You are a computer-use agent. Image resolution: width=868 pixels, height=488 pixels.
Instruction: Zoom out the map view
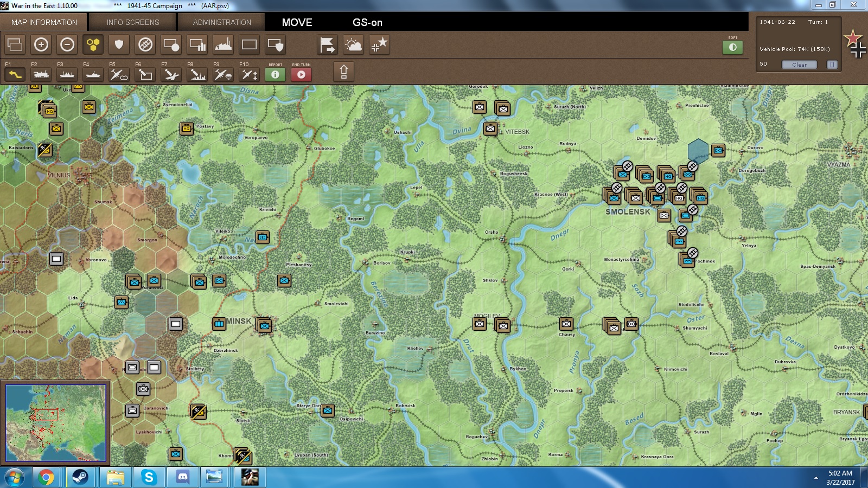coord(67,44)
